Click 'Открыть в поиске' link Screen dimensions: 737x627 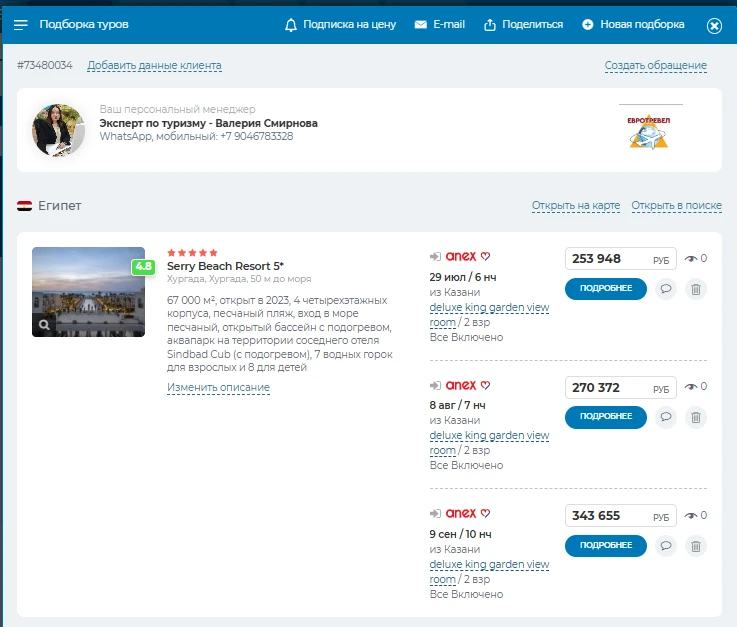click(676, 205)
